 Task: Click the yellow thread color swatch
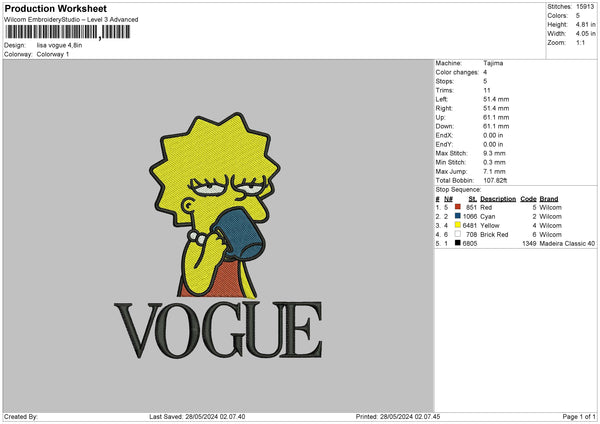(x=457, y=225)
